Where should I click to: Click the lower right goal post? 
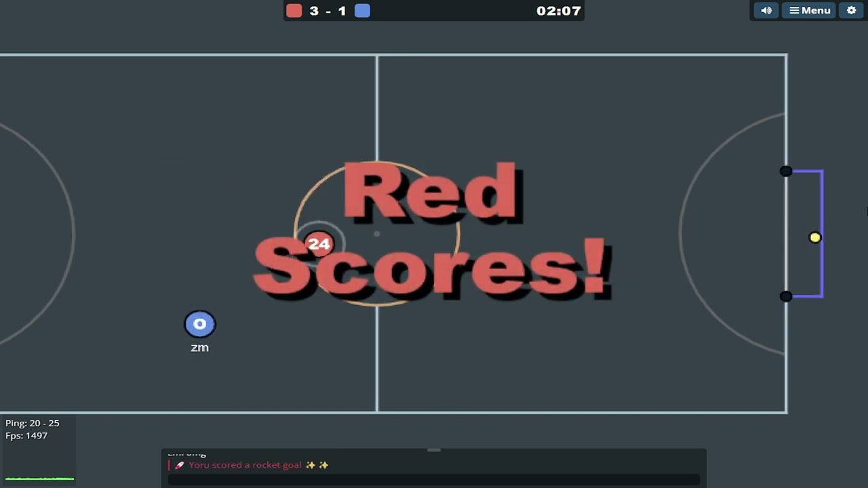pos(786,296)
